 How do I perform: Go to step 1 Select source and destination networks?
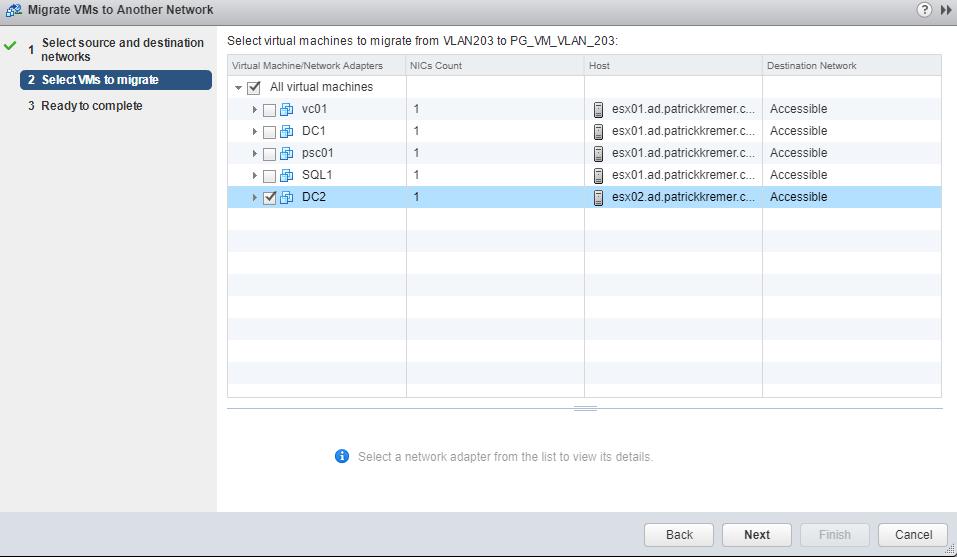coord(122,50)
